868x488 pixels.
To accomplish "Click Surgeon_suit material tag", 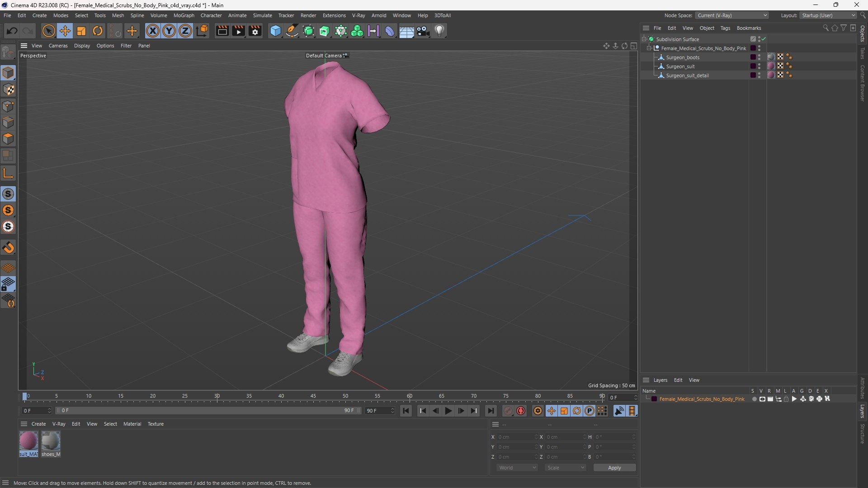I will pos(771,66).
